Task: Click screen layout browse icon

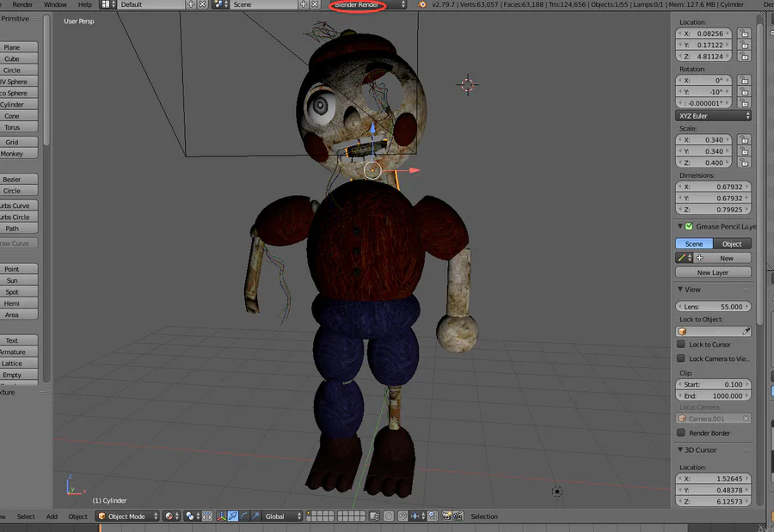Action: pos(108,4)
